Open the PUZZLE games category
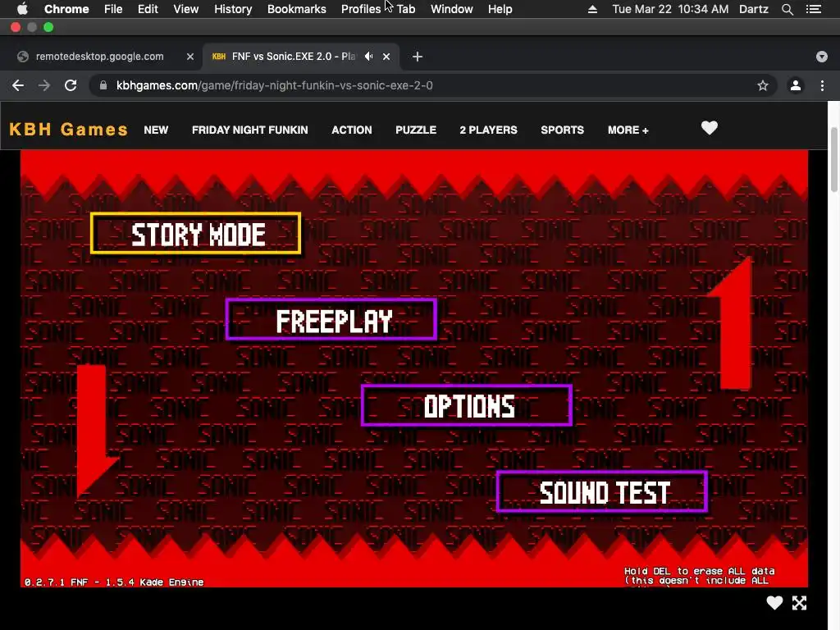This screenshot has width=840, height=630. tap(416, 130)
